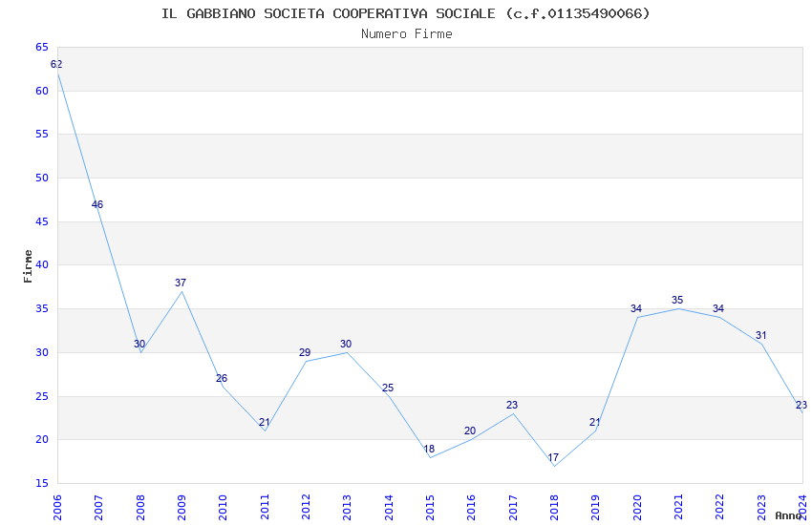This screenshot has width=812, height=525.
Task: Click the 62 data point for 2006
Action: 56,65
